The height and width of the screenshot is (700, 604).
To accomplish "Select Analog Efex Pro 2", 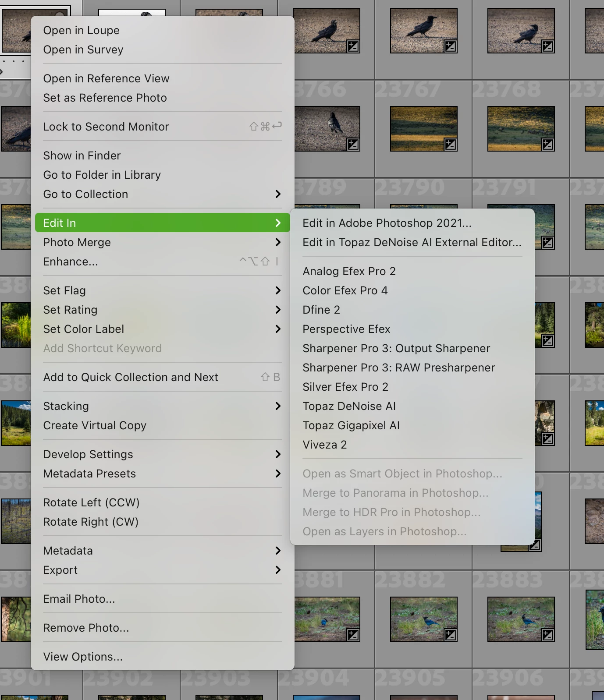I will [x=412, y=271].
